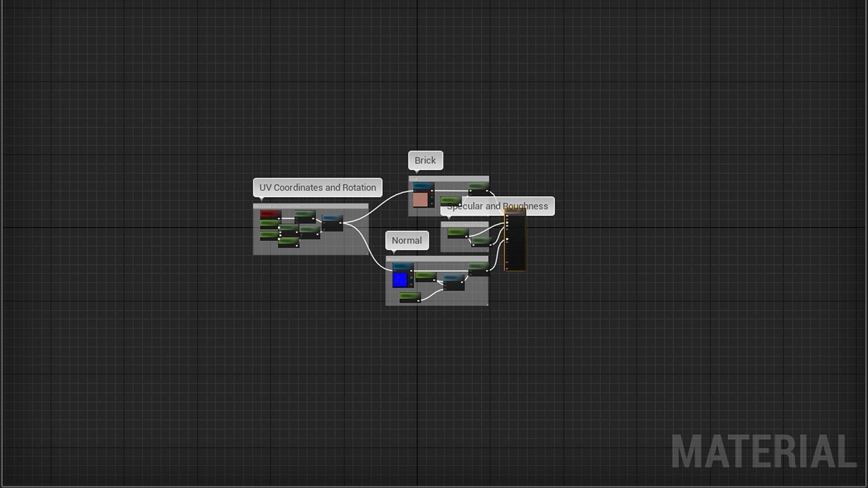Click the Normal comment bubble label
Viewport: 868px width, 488px height.
406,240
